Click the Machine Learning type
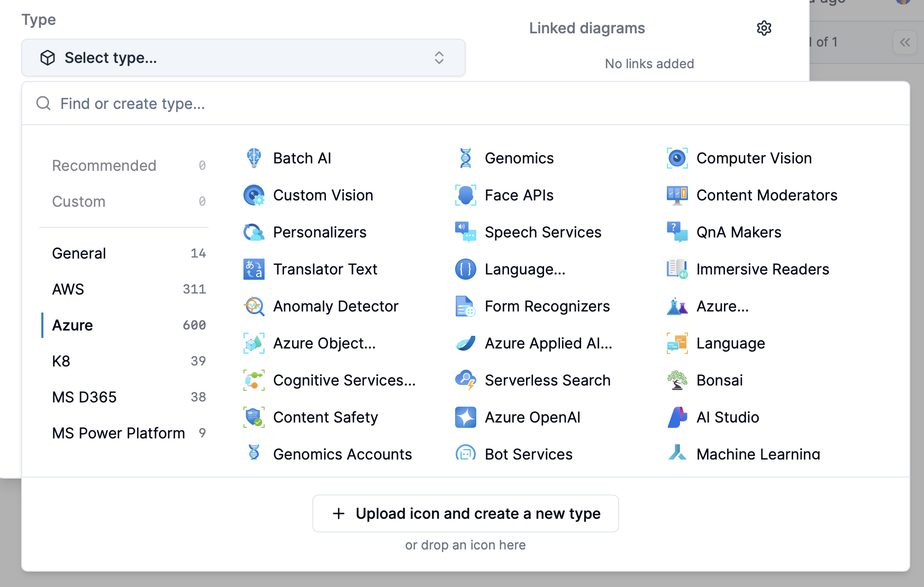Screen dimensions: 924x587 758,454
